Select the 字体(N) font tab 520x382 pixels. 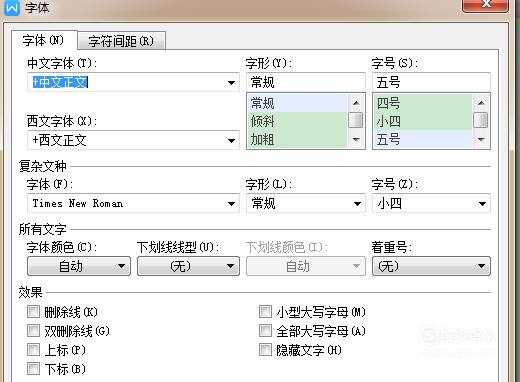(x=44, y=40)
